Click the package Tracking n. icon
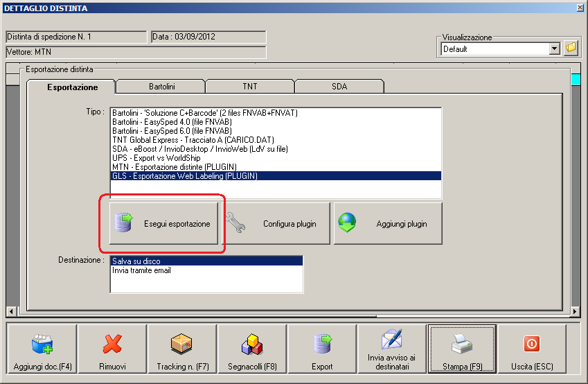Screen dimensions: 588x384 pyautogui.click(x=182, y=344)
